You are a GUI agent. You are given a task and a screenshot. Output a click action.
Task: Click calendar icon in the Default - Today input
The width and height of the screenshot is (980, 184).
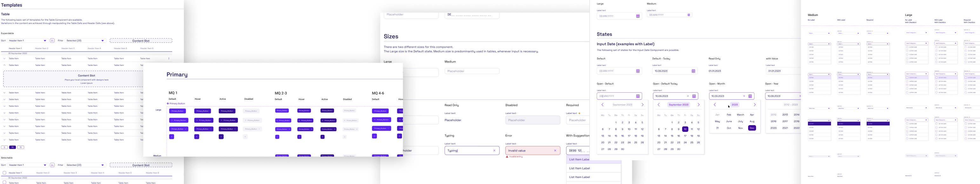point(693,71)
